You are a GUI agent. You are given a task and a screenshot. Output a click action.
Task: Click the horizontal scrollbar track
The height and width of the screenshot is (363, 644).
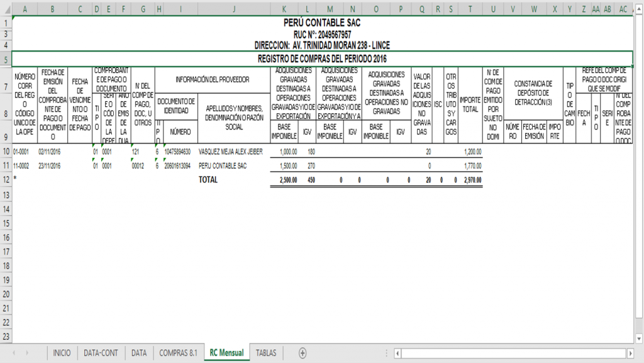click(x=514, y=353)
